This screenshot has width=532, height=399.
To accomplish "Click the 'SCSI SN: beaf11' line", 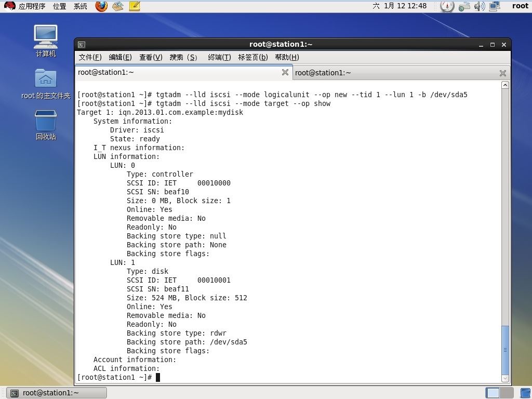I will [158, 289].
